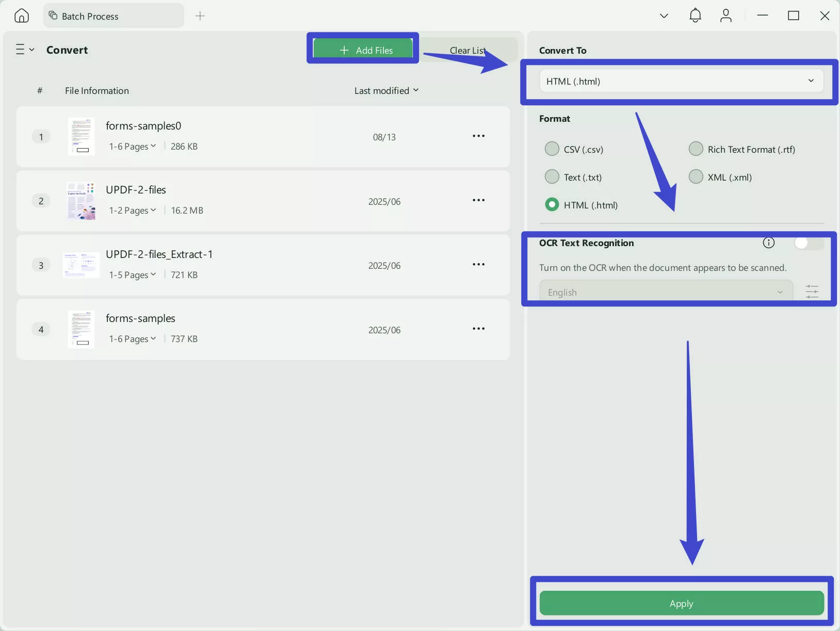Click the 16.2 MB file size
Screen dimensions: 840x631
(187, 211)
